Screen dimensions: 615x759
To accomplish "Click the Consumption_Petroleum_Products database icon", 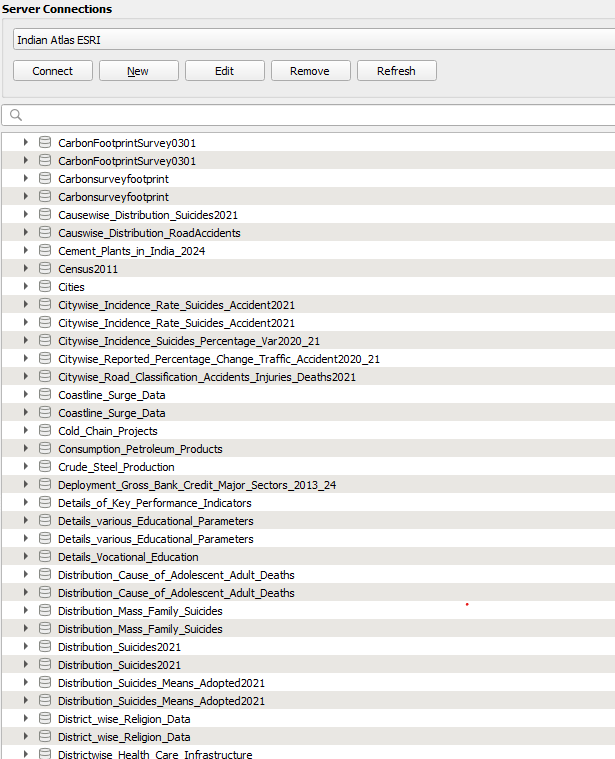I will pos(45,449).
